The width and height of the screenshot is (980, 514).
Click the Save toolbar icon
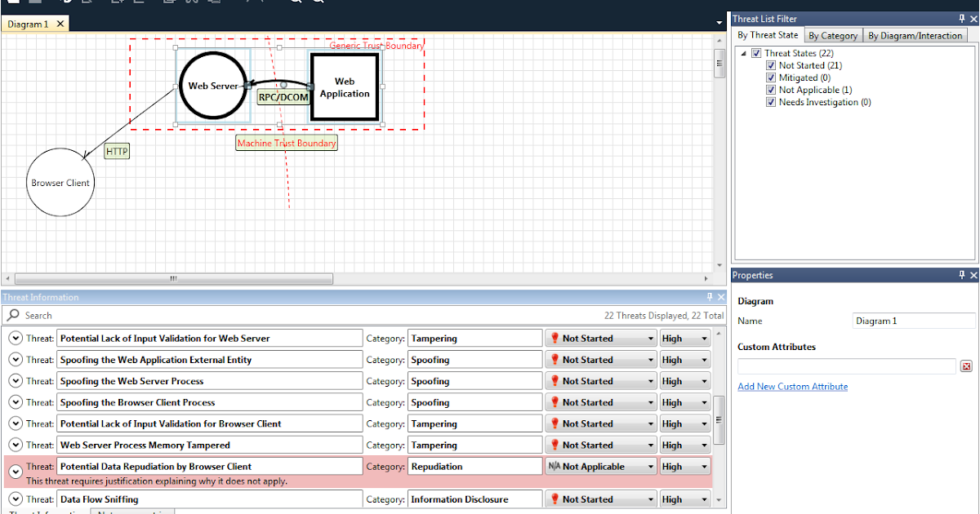pos(33,3)
